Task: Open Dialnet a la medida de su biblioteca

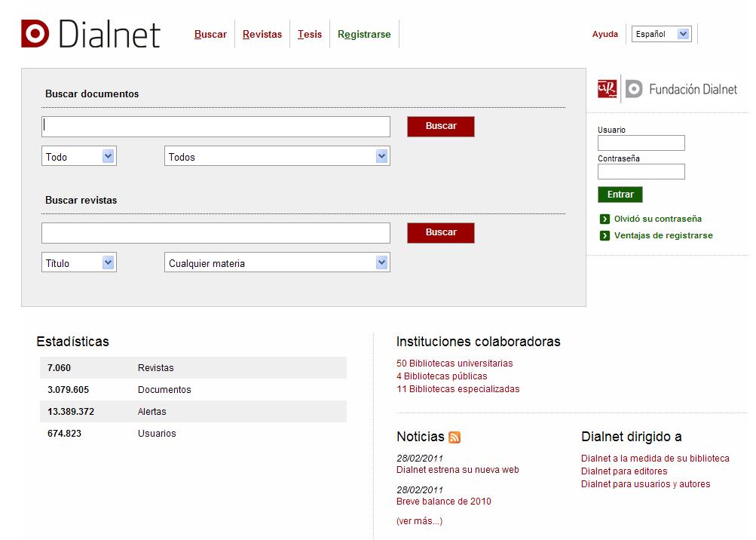Action: coord(655,459)
